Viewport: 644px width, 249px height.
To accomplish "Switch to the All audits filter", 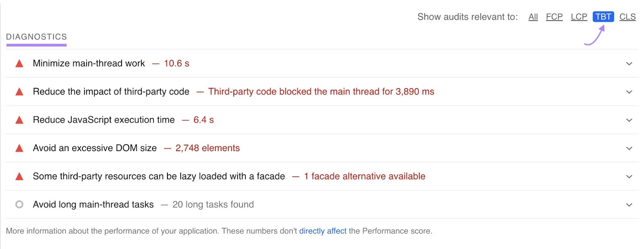I will click(533, 17).
